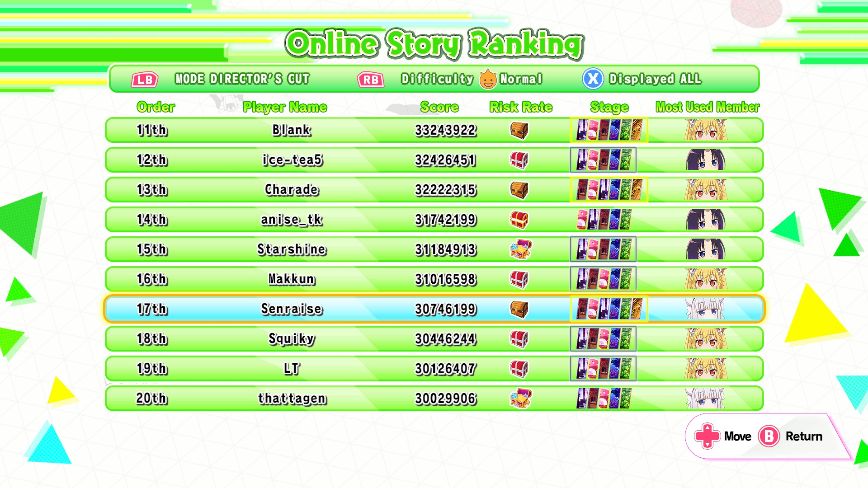
Task: Select the 17th Senraise ranking row
Action: tap(434, 309)
